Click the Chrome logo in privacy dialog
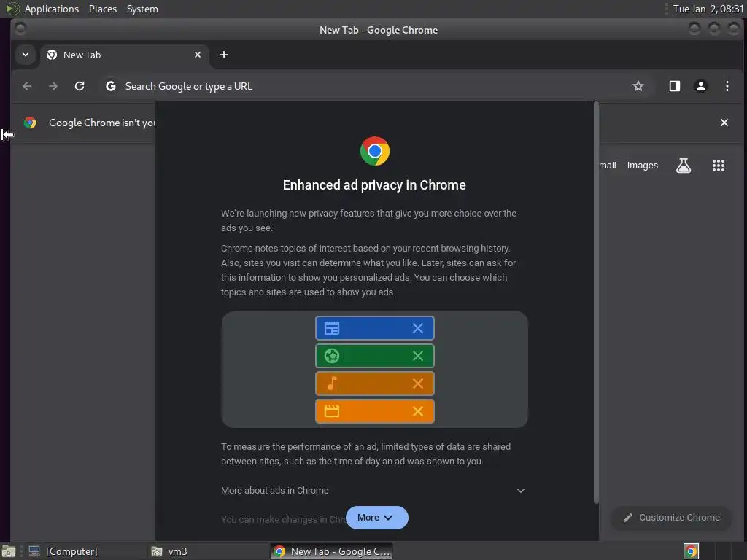This screenshot has width=747, height=560. [374, 151]
